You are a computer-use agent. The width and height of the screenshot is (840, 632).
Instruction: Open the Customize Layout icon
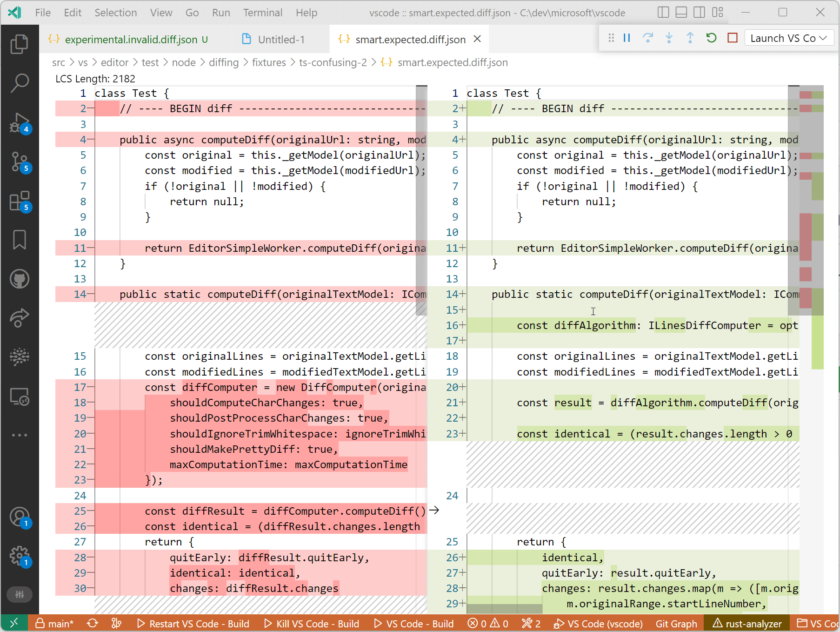click(x=718, y=13)
